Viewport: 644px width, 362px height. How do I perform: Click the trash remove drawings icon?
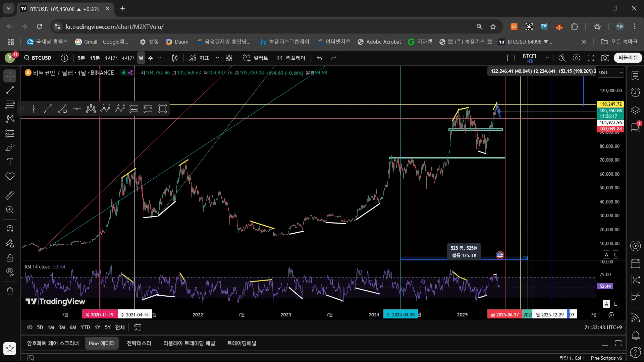[x=10, y=291]
